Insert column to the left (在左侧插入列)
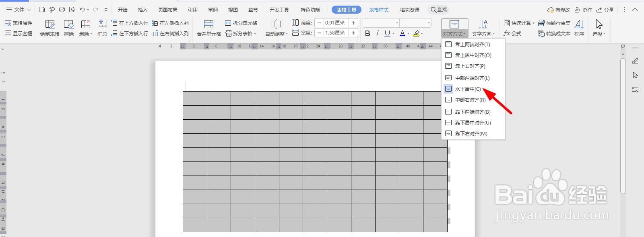The height and width of the screenshot is (237, 644). click(170, 23)
